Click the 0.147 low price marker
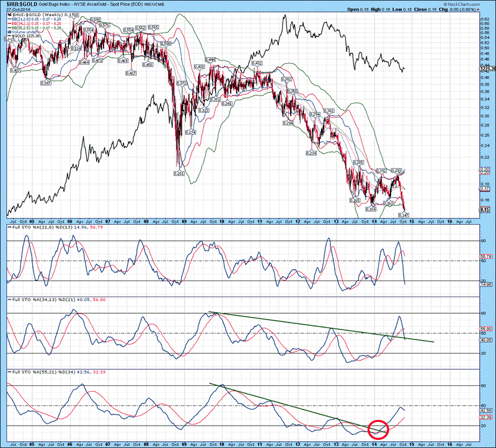Image resolution: width=496 pixels, height=448 pixels. (404, 215)
